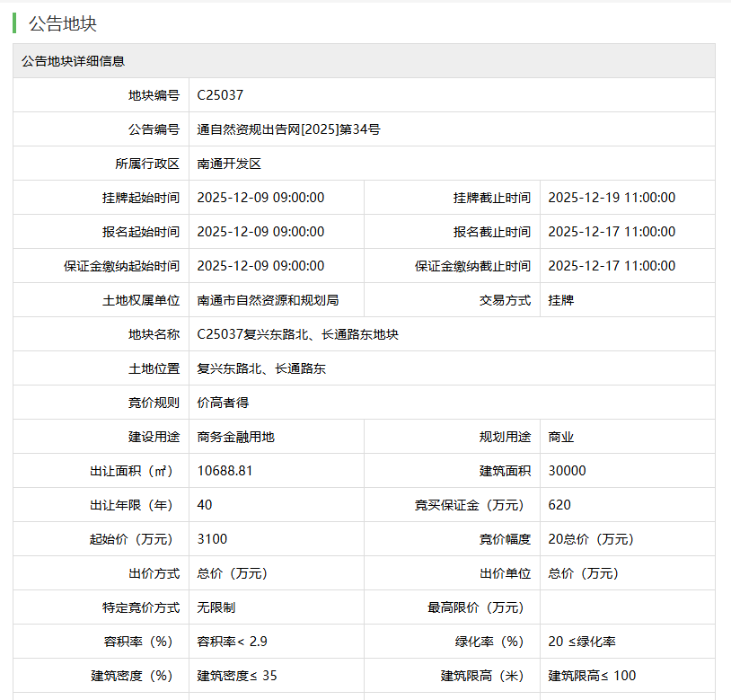The width and height of the screenshot is (731, 700).
Task: Click the transaction method 挂牌
Action: tap(562, 299)
